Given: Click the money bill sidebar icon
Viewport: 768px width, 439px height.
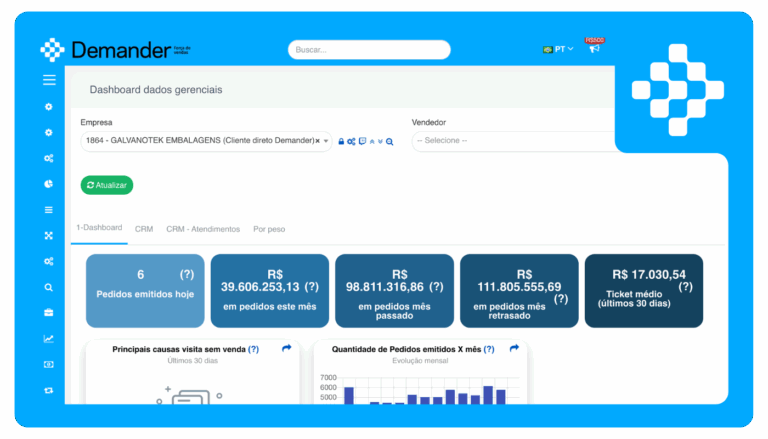Looking at the screenshot, I should pos(48,364).
